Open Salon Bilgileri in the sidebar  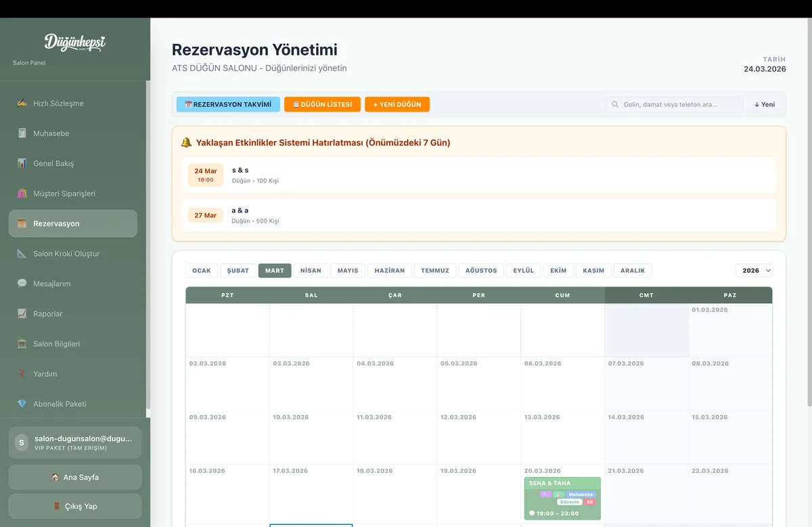point(73,344)
